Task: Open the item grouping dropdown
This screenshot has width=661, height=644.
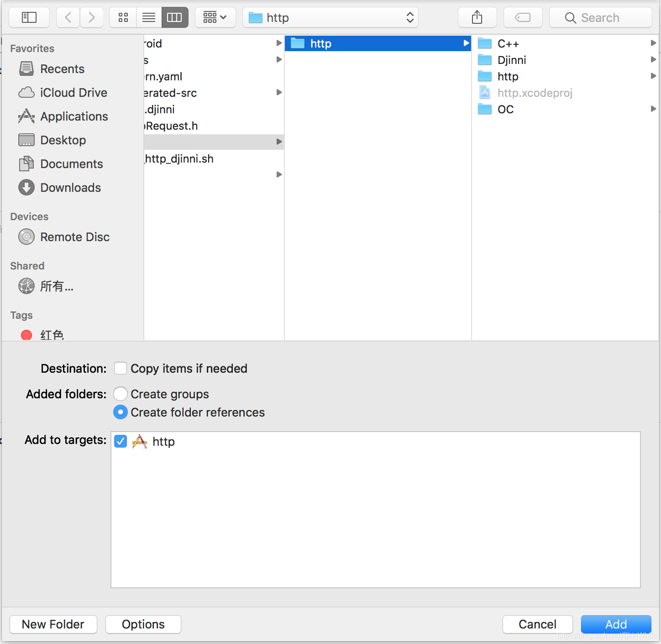Action: (x=215, y=17)
